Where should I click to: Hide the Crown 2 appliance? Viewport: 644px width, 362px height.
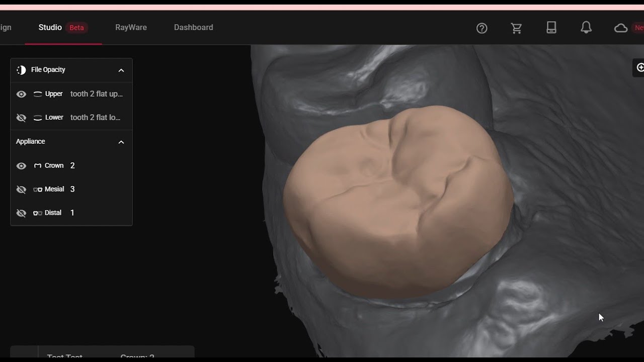pyautogui.click(x=21, y=165)
